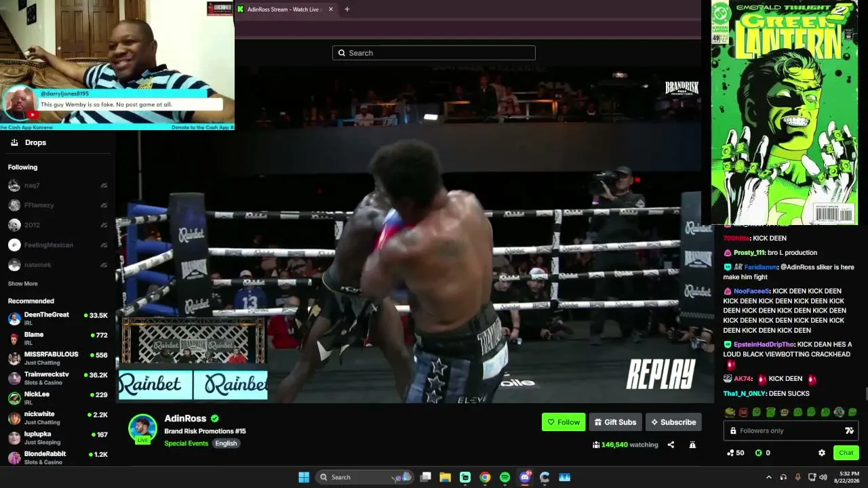This screenshot has height=488, width=868.
Task: Click natemek's avatar in Following
Action: click(x=14, y=265)
